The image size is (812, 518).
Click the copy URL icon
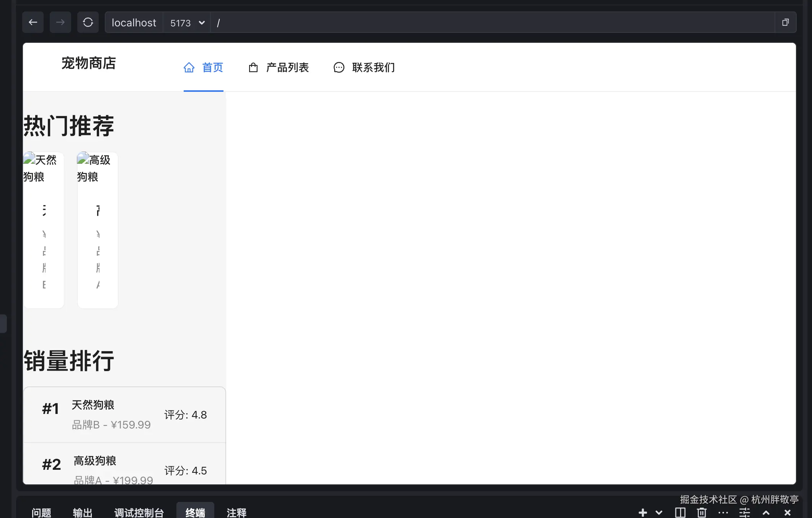click(786, 22)
